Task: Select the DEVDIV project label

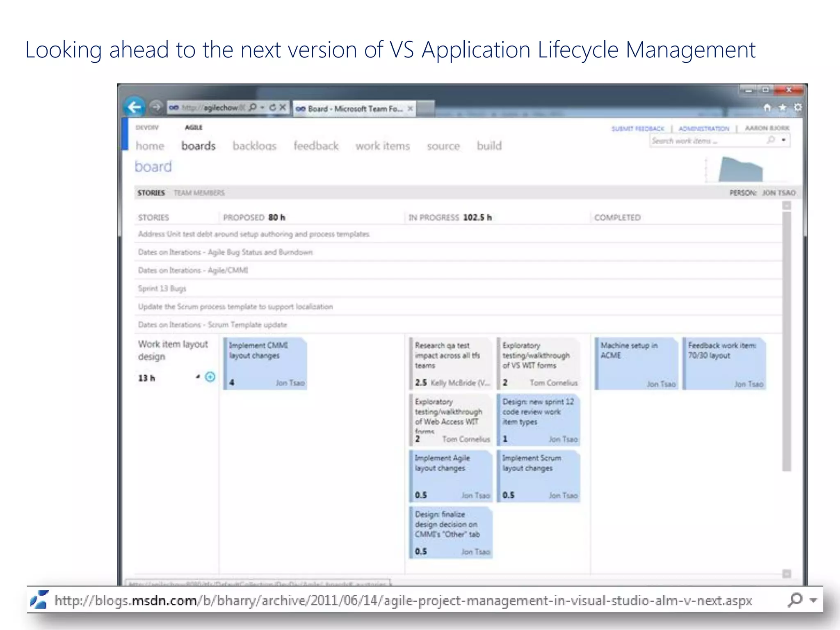Action: point(147,128)
